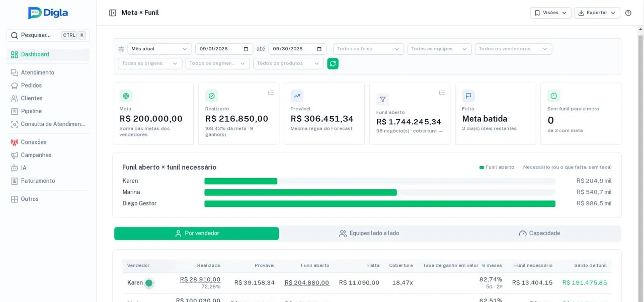The height and width of the screenshot is (302, 644).
Task: Open Campanhas in the sidebar
Action: [48, 155]
